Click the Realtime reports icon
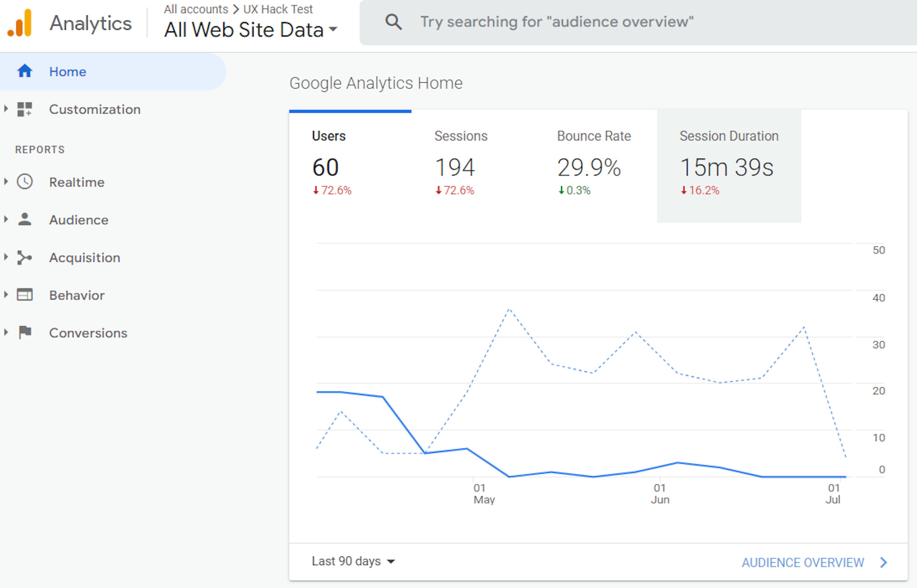 [29, 182]
